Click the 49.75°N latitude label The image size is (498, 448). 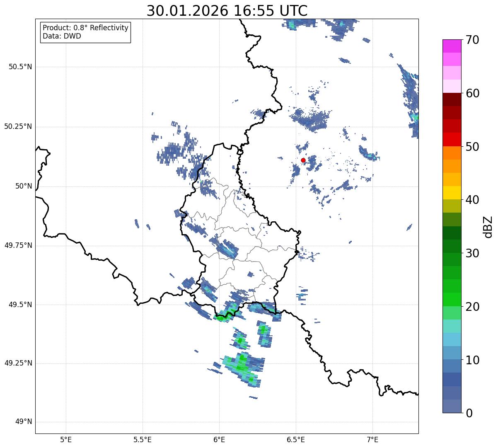[18, 245]
